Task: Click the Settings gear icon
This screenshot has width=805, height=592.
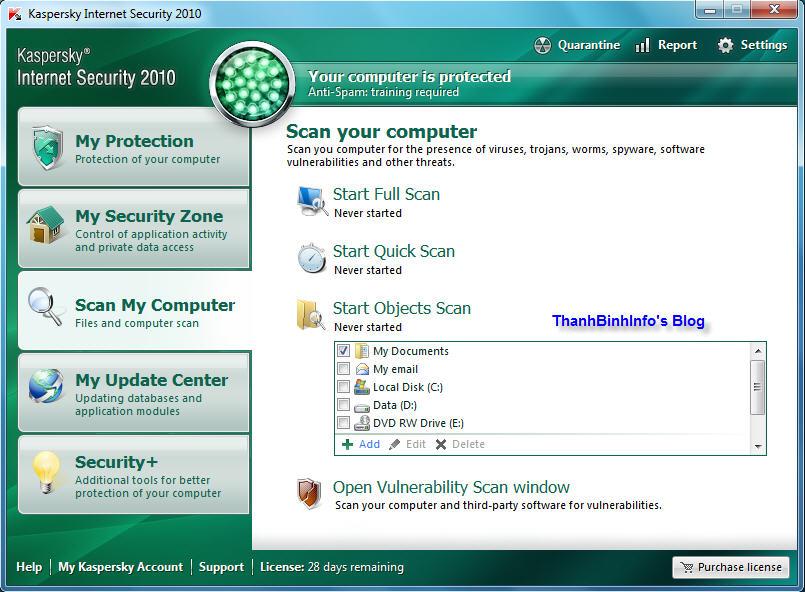Action: point(725,45)
